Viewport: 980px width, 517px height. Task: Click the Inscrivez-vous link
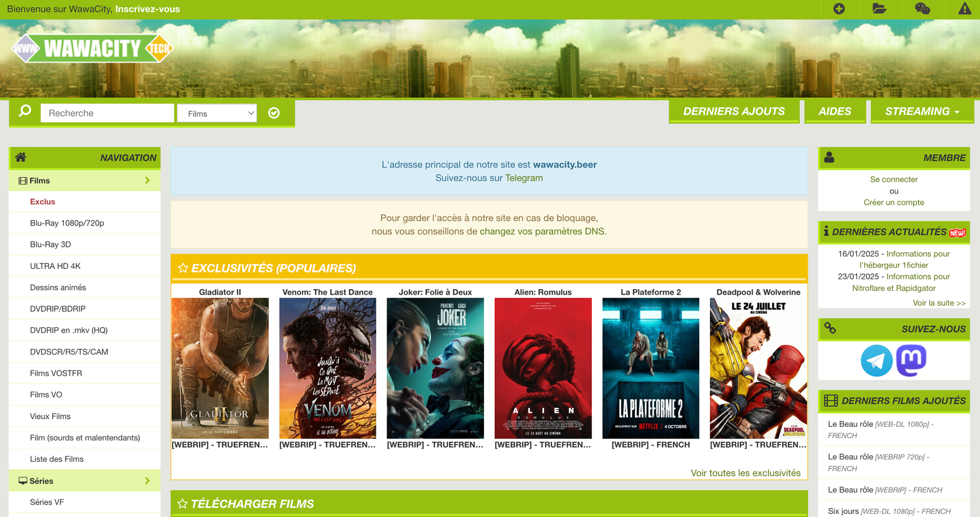pyautogui.click(x=148, y=9)
